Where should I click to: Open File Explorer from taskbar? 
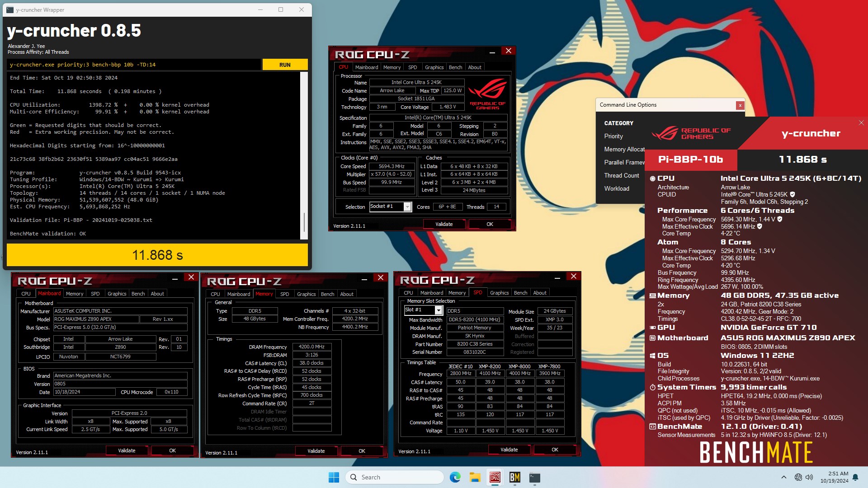(x=475, y=477)
